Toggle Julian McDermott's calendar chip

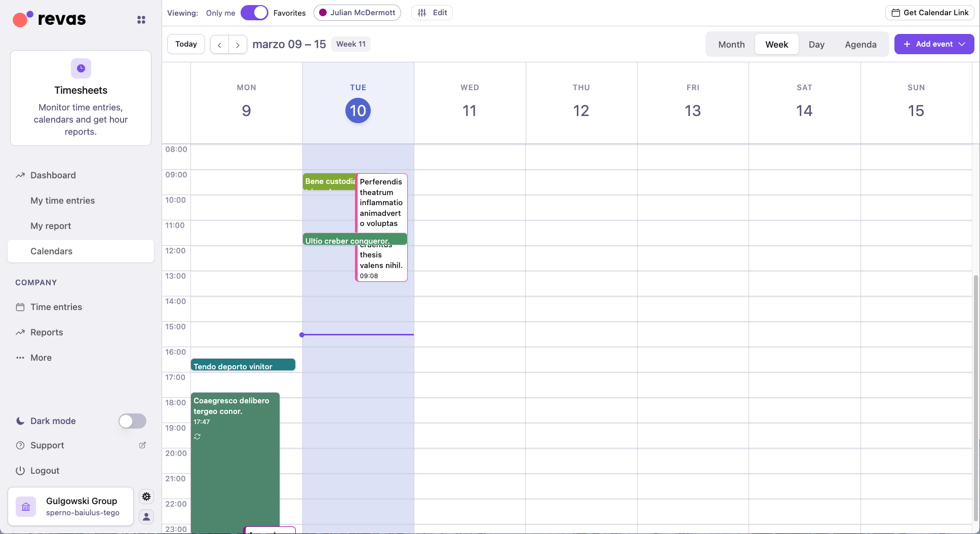tap(357, 13)
